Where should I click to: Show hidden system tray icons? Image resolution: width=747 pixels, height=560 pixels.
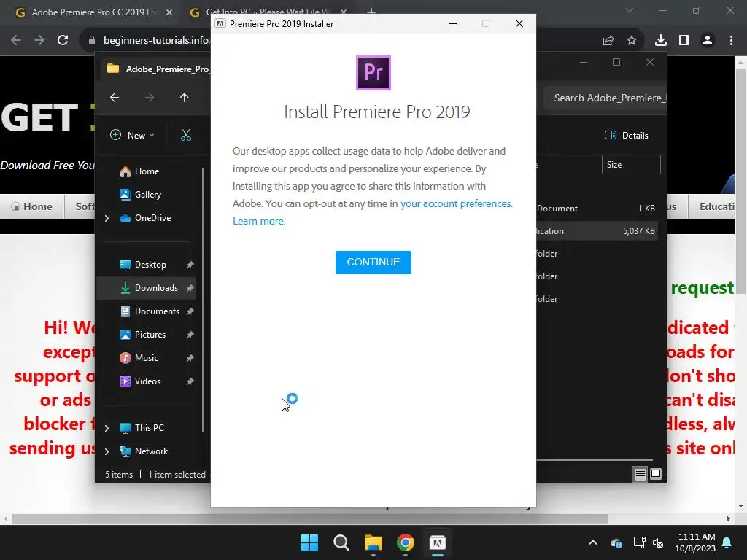coord(592,542)
